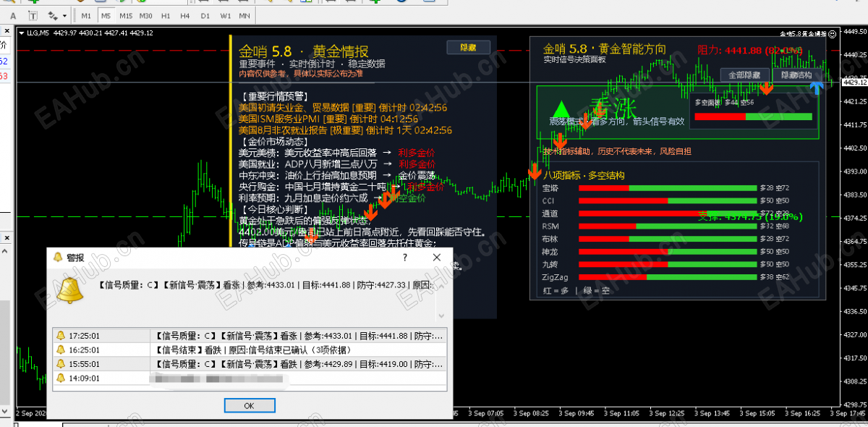Select the 16:25:01 信号结束 alert row

(250, 350)
